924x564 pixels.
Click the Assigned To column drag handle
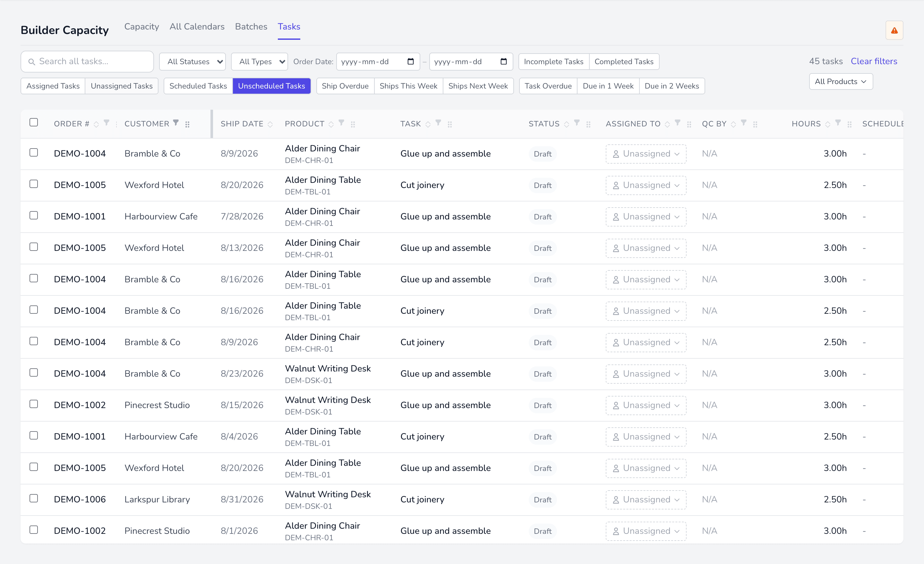click(689, 124)
